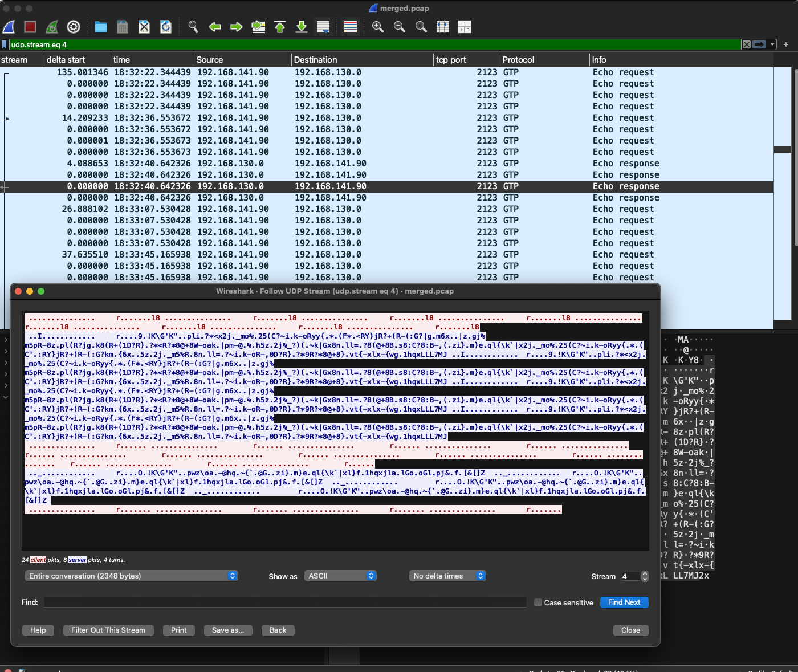Click into the Find text field
Image resolution: width=798 pixels, height=672 pixels.
285,602
